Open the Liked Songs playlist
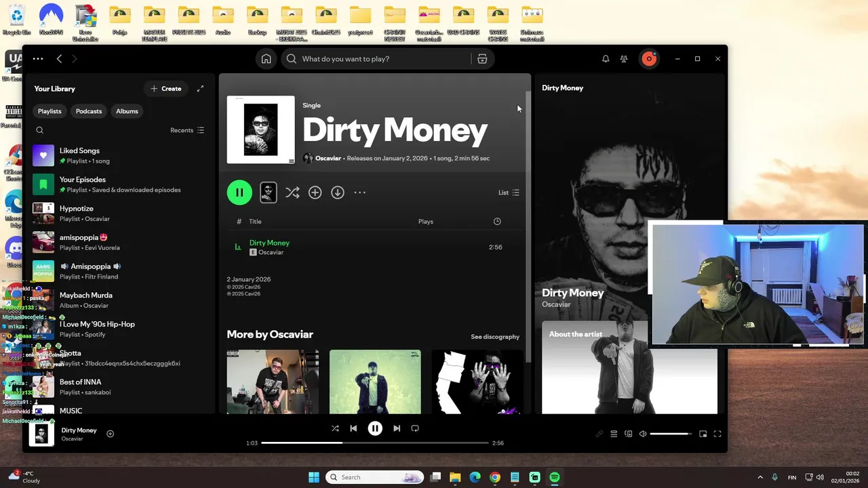Image resolution: width=868 pixels, height=488 pixels. [x=121, y=155]
